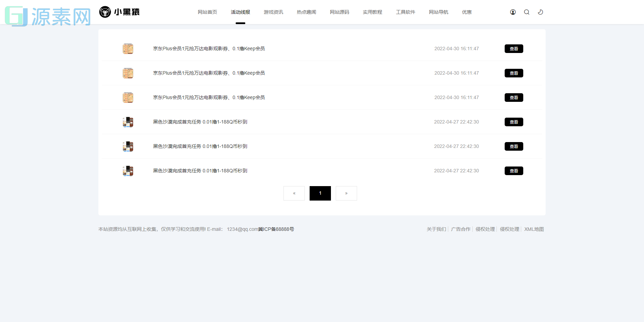Image resolution: width=644 pixels, height=322 pixels.
Task: Open the XML地图 footer link
Action: 534,229
